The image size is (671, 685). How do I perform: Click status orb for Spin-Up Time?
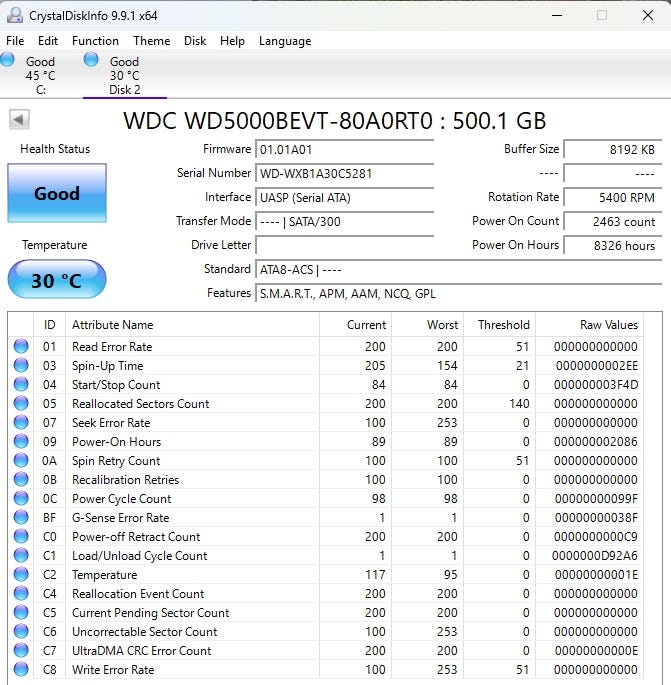click(21, 365)
